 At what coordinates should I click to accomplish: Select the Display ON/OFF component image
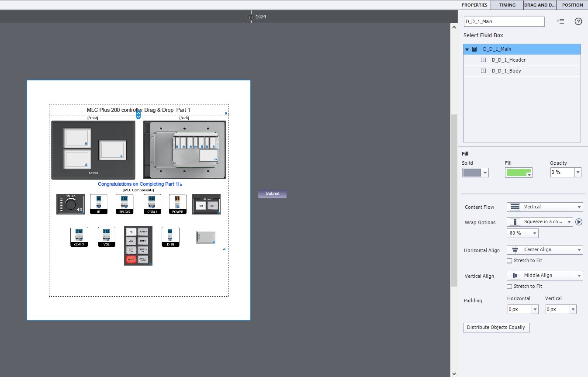point(206,204)
